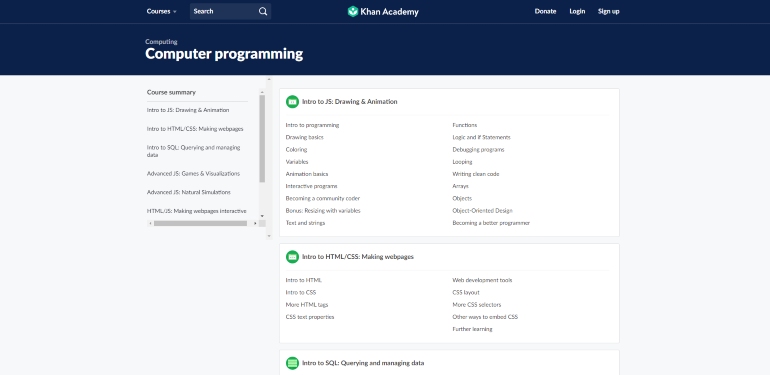Viewport: 770px width, 375px height.
Task: Open the Arrays lesson
Action: (x=461, y=187)
